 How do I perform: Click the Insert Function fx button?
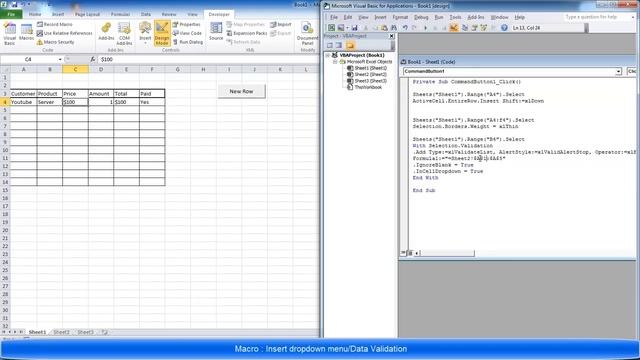point(93,60)
